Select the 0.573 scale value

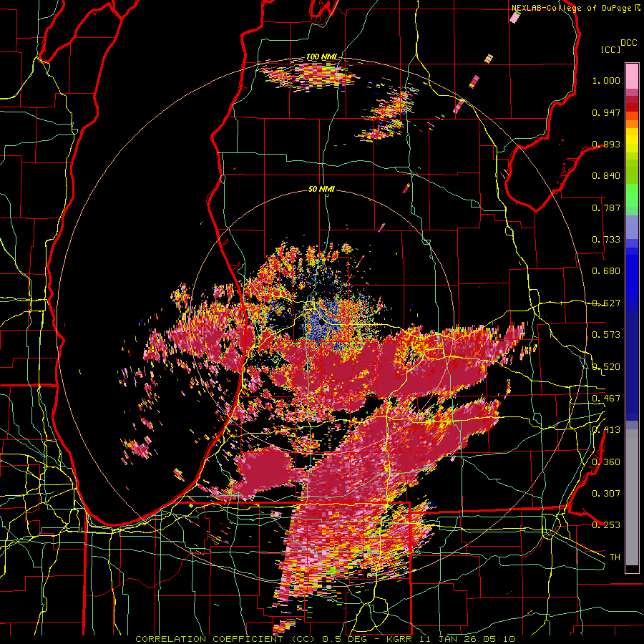606,335
